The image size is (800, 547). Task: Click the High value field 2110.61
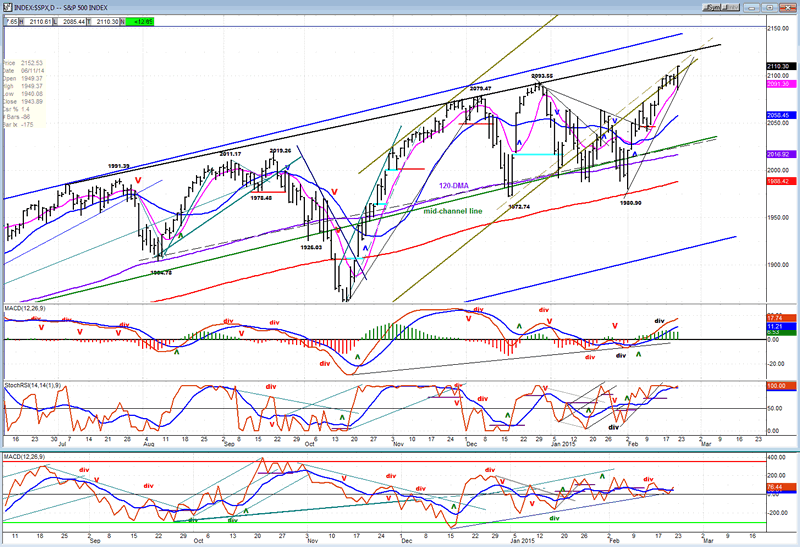[40, 21]
